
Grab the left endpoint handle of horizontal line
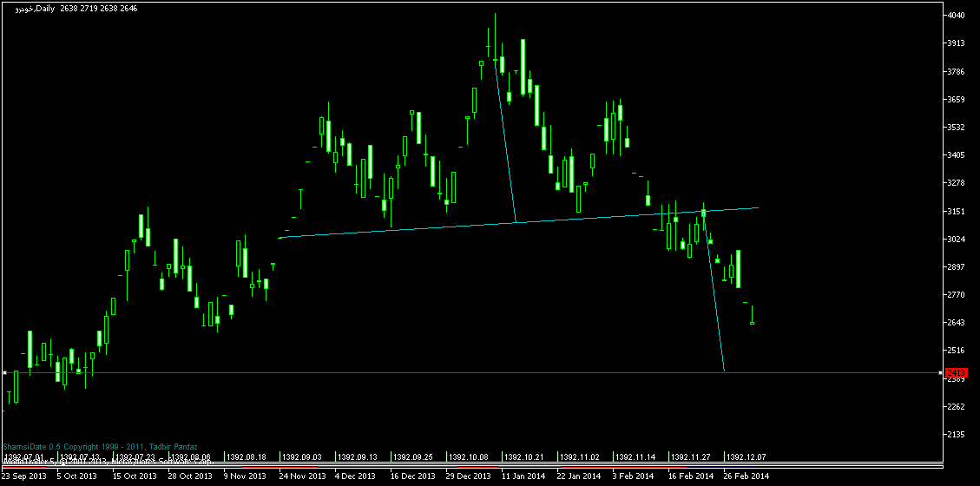(x=4, y=372)
